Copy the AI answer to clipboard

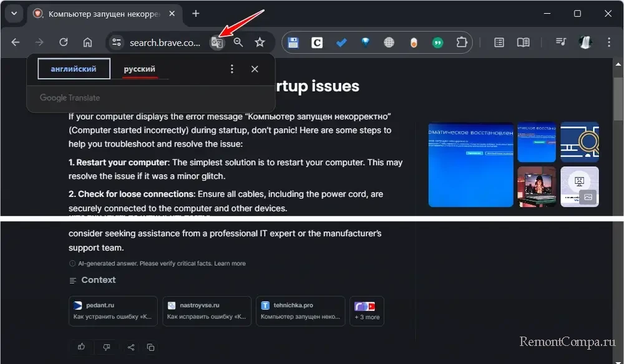[x=150, y=347]
